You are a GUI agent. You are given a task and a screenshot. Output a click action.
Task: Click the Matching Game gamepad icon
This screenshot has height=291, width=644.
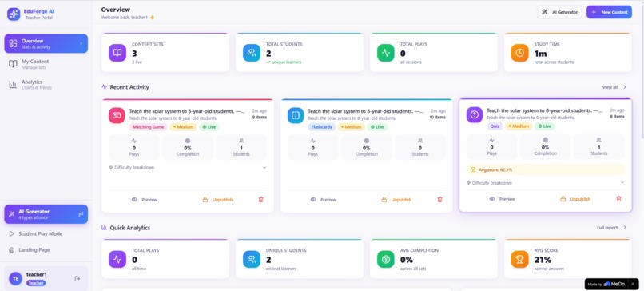coord(117,115)
